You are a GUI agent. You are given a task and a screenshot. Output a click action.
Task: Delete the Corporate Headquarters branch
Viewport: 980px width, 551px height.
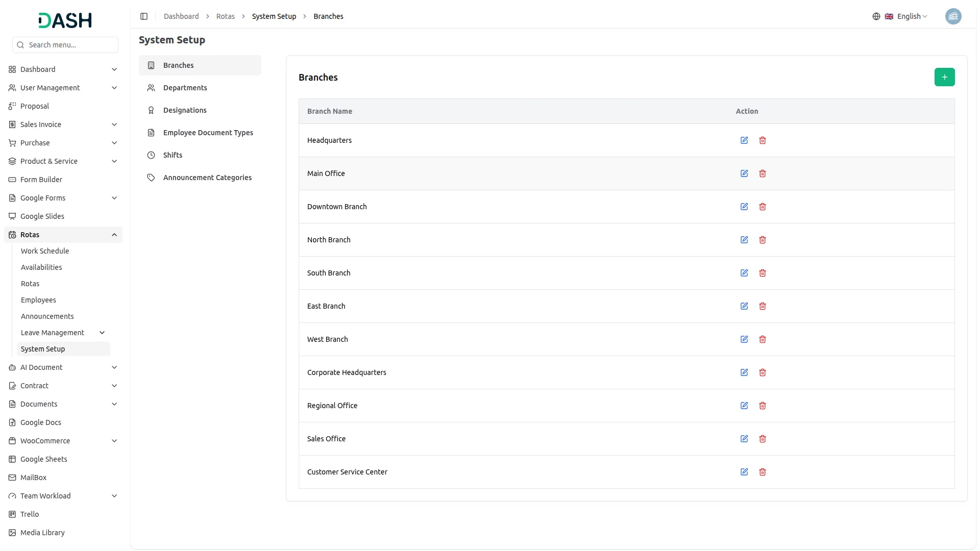pos(763,372)
